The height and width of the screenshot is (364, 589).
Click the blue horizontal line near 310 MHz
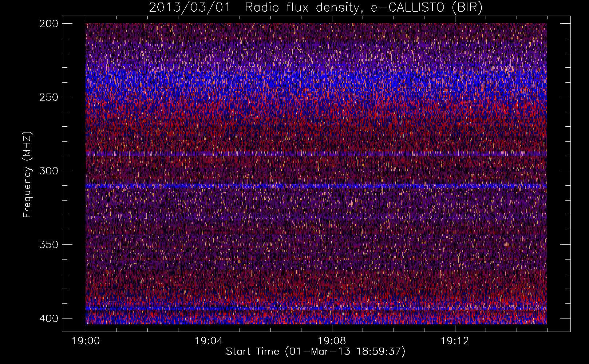point(316,186)
